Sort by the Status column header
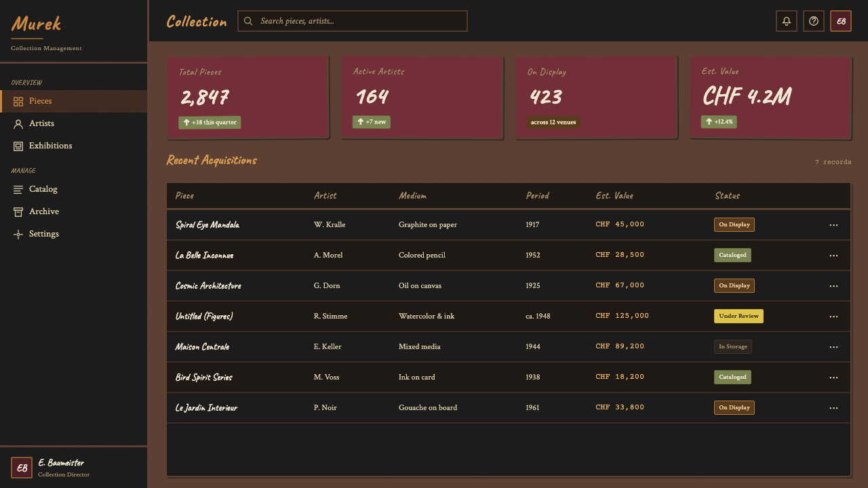Image resolution: width=868 pixels, height=488 pixels. (x=727, y=196)
